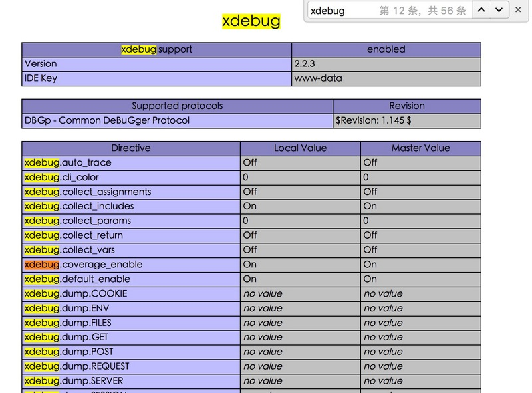This screenshot has width=532, height=393.
Task: Select the xdebug.collect_params directive
Action: [x=131, y=221]
